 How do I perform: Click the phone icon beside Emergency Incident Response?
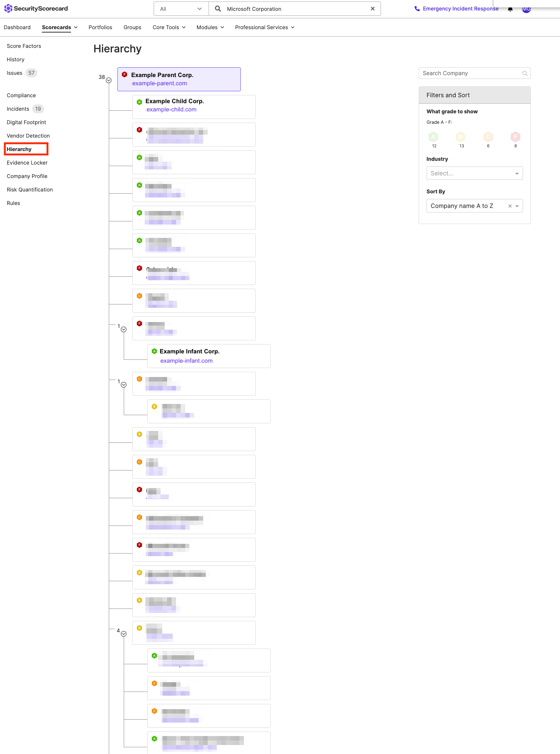tap(417, 9)
